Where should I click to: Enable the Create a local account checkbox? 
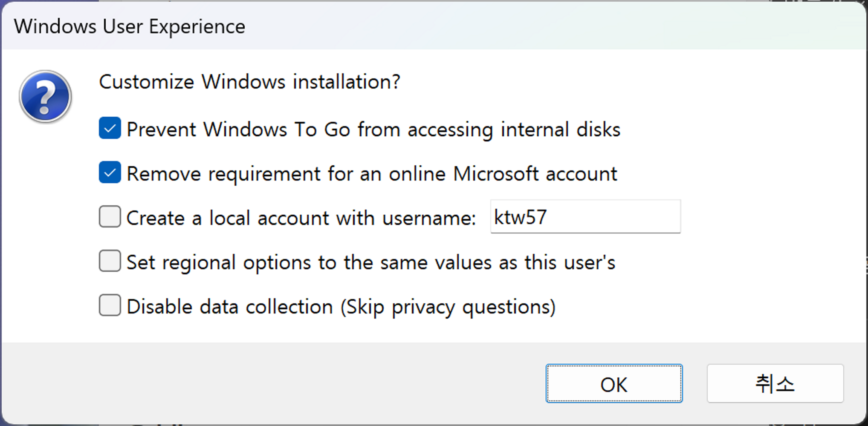(x=110, y=217)
